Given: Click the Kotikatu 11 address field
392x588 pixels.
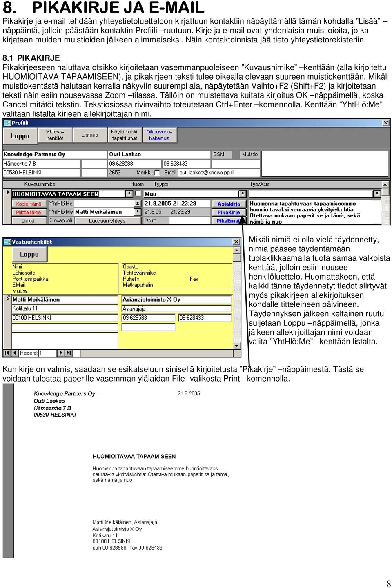Looking at the screenshot, I should (x=65, y=308).
